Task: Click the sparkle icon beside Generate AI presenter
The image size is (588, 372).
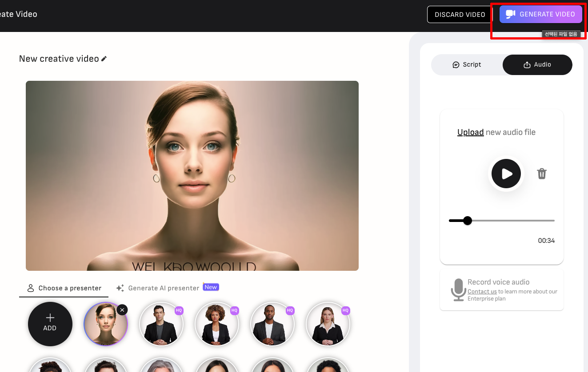Action: tap(120, 288)
